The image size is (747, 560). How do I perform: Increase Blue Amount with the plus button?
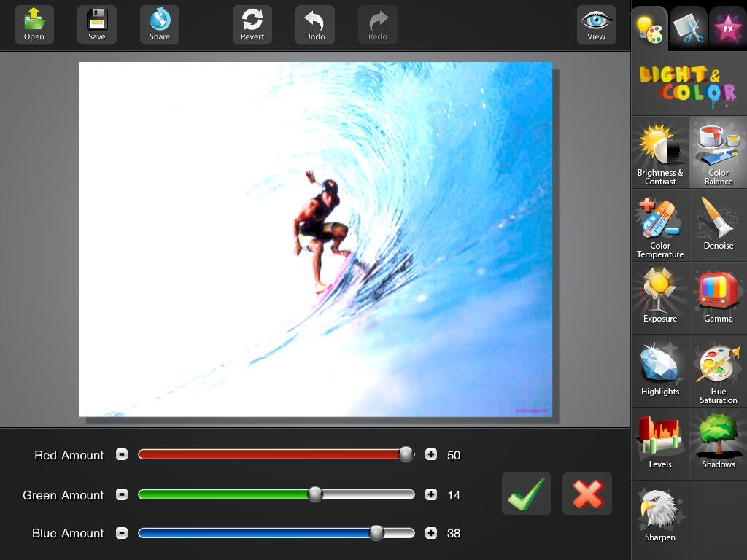pyautogui.click(x=431, y=533)
